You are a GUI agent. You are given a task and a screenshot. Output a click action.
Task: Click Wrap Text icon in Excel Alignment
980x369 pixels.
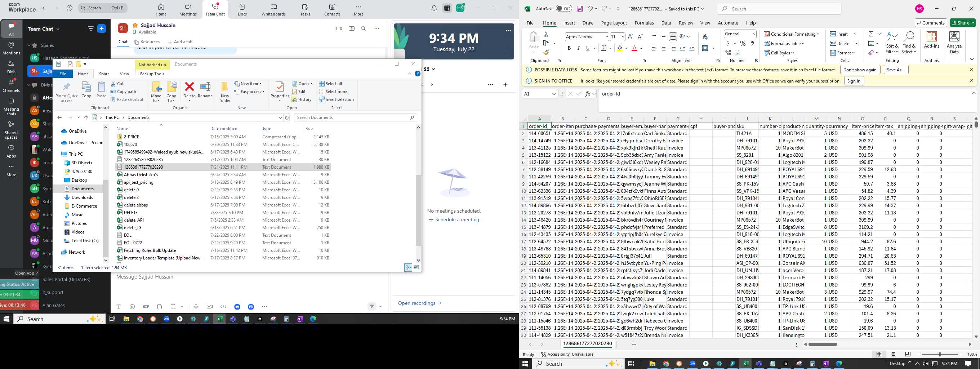pos(705,37)
